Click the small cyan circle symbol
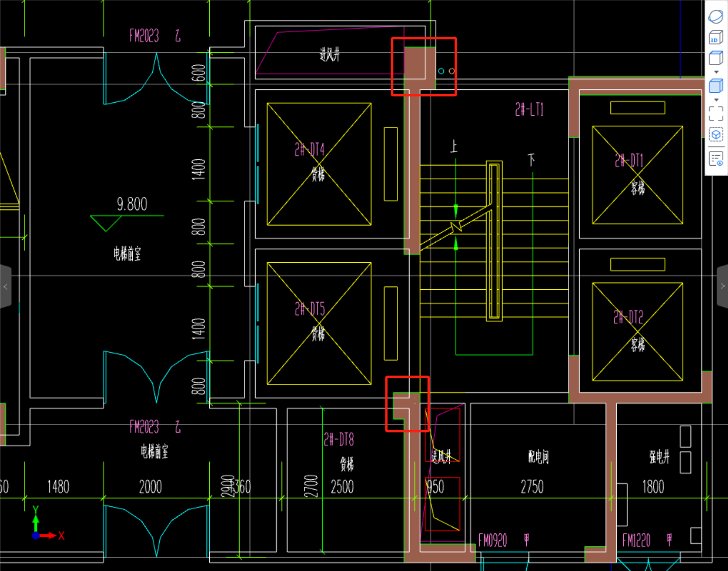The height and width of the screenshot is (571, 728). (441, 71)
